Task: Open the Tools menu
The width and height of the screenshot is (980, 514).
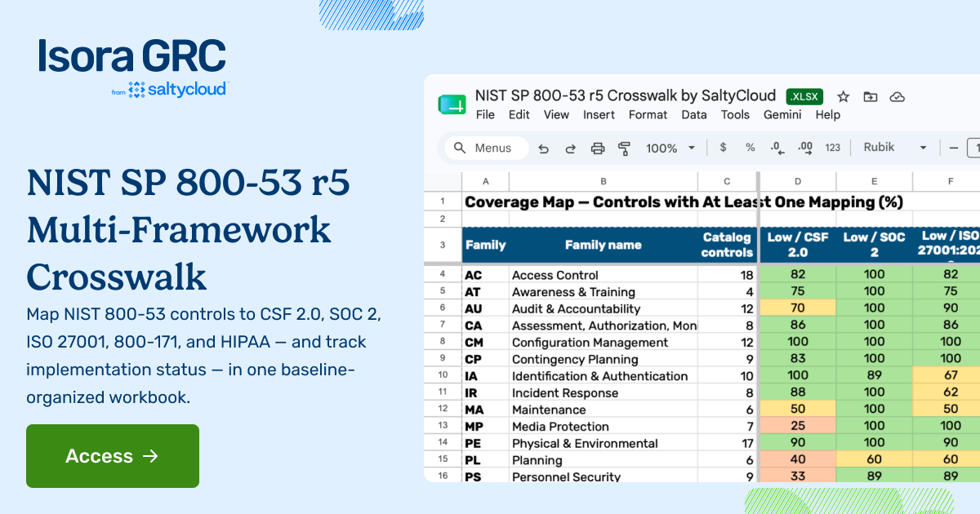Action: point(735,115)
